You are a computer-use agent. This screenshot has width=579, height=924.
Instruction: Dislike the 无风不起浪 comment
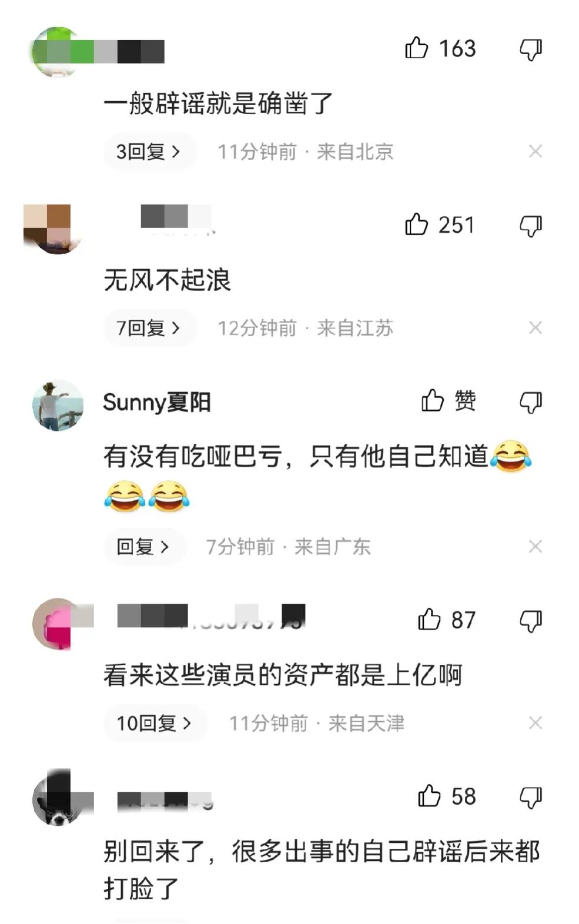(530, 226)
